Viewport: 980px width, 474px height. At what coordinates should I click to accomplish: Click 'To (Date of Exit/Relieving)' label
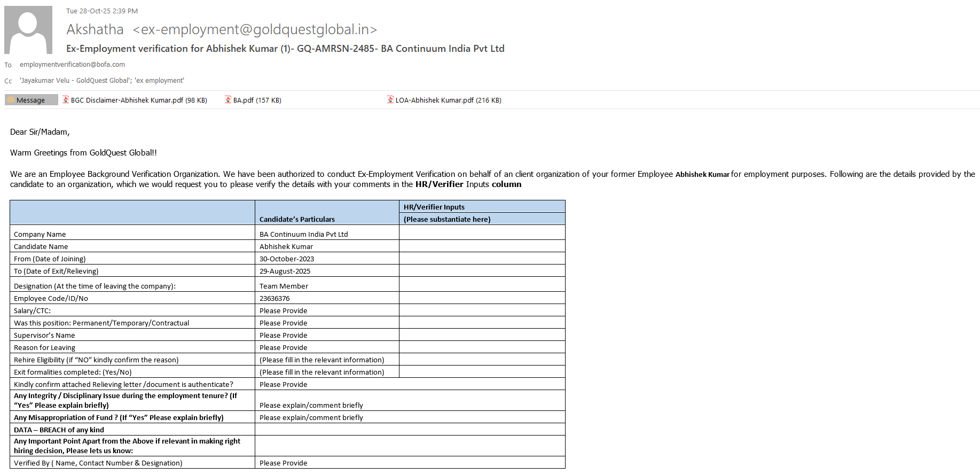tap(56, 271)
